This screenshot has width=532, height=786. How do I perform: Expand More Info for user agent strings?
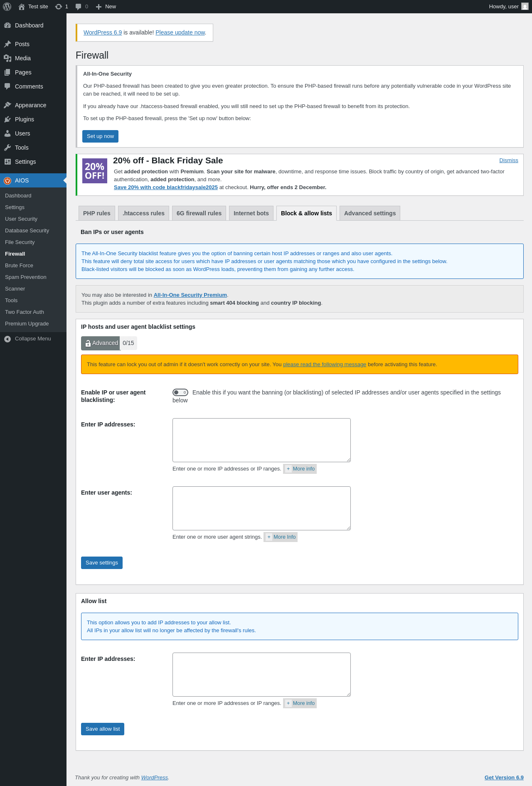[x=281, y=537]
